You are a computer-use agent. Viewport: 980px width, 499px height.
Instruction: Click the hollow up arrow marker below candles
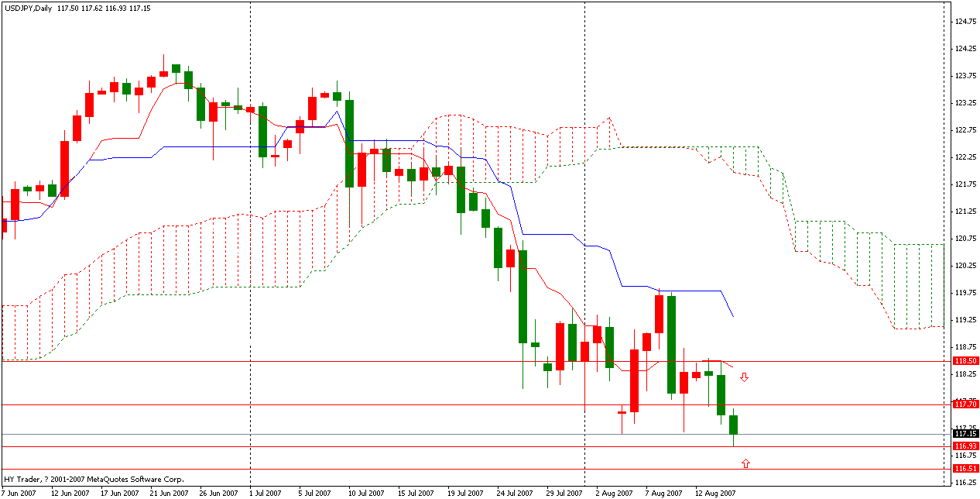[x=745, y=463]
